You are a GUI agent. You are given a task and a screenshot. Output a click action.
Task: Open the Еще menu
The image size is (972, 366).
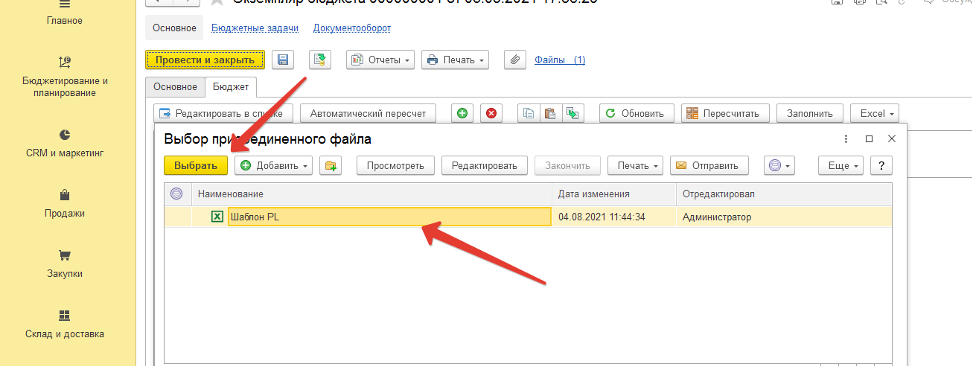841,166
